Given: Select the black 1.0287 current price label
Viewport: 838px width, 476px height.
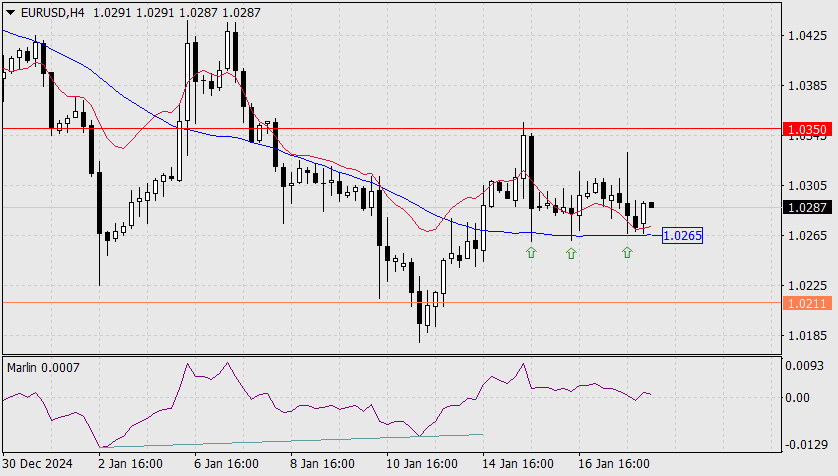Looking at the screenshot, I should click(x=807, y=207).
